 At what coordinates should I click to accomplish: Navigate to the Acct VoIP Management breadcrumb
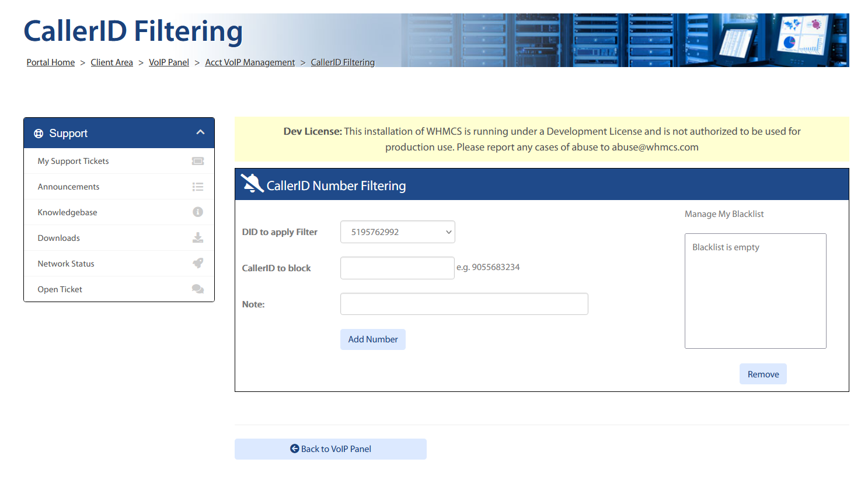(250, 62)
